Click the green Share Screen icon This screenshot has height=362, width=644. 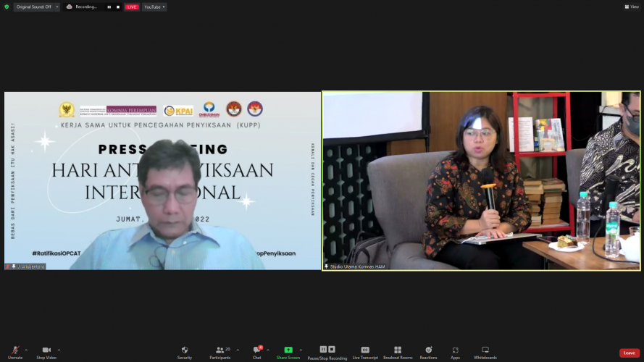pyautogui.click(x=288, y=350)
